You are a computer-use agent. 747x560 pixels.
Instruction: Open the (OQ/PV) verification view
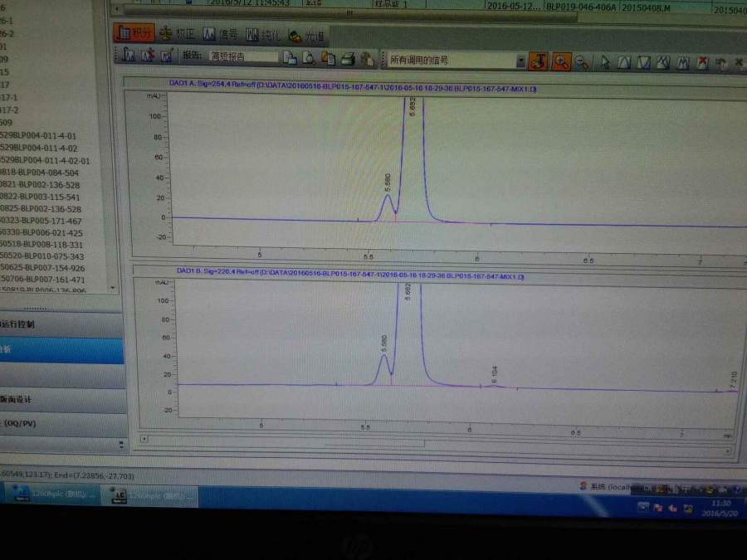63,424
